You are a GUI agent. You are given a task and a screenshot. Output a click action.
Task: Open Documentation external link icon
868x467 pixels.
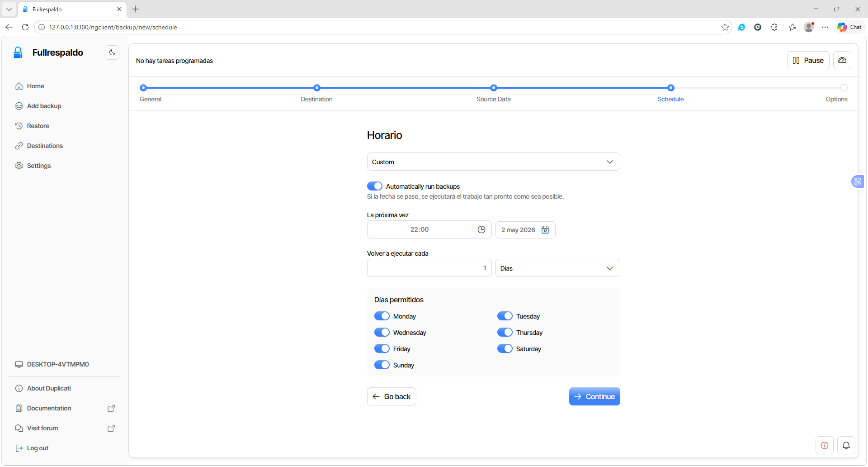111,408
